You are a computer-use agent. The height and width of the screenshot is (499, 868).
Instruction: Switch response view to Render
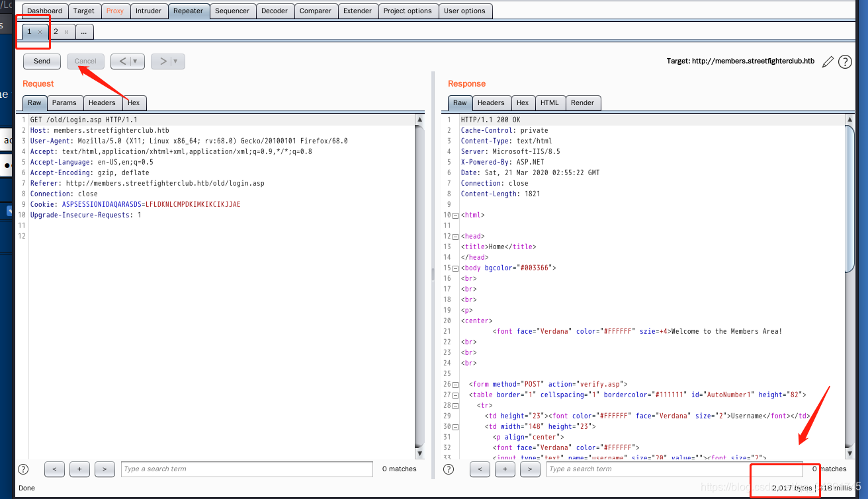point(583,102)
